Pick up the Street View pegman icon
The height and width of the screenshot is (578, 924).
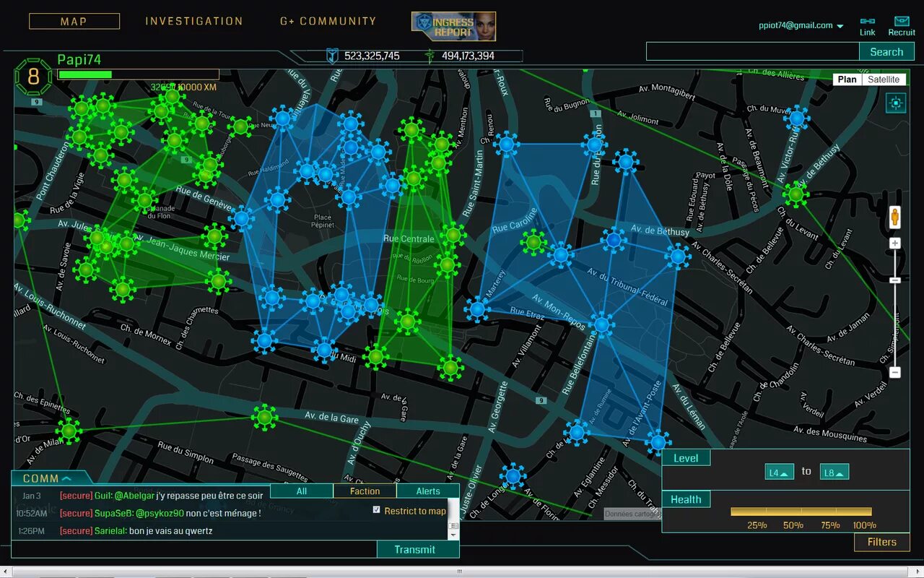tap(895, 217)
